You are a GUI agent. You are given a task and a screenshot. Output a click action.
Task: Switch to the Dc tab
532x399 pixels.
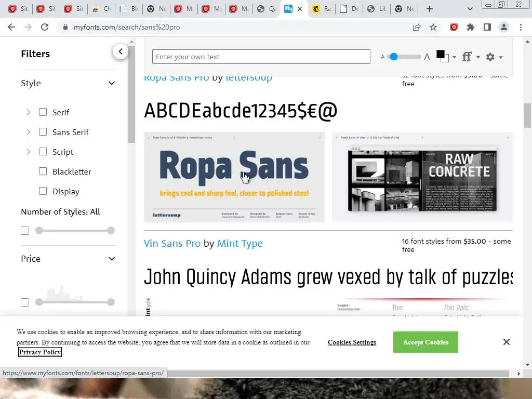pos(349,9)
